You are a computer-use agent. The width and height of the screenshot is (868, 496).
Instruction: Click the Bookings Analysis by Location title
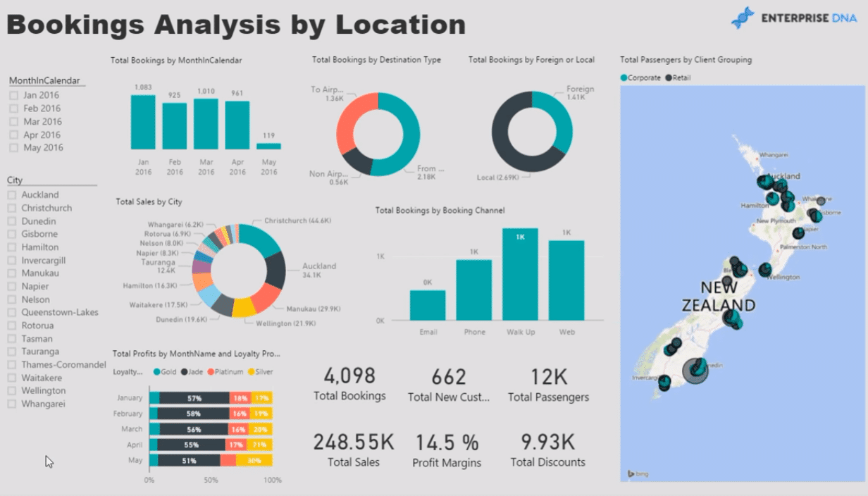(236, 25)
